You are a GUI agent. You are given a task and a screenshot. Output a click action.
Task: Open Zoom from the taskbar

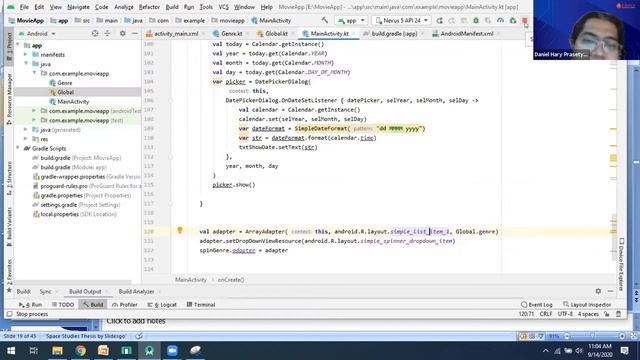[172, 351]
